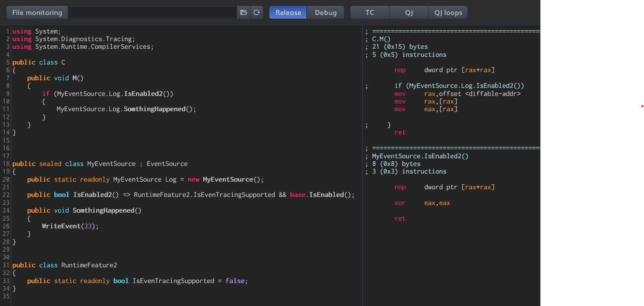Click 'IsEnabled2()' in the source if statement

point(146,94)
